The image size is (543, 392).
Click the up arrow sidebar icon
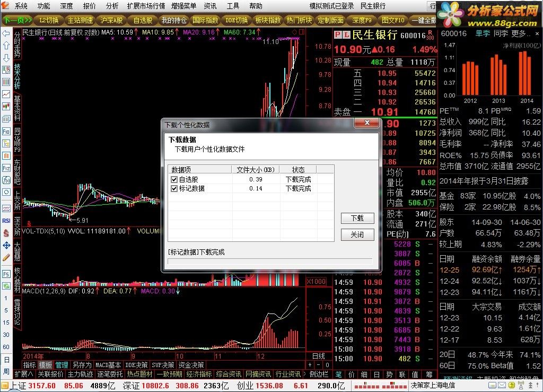pyautogui.click(x=6, y=46)
